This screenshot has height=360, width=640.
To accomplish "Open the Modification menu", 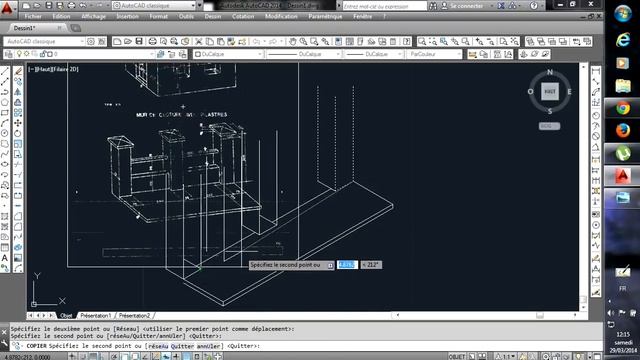I will 281,16.
